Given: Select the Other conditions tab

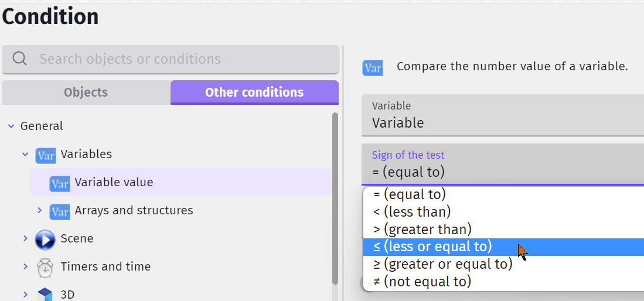Looking at the screenshot, I should [x=255, y=93].
